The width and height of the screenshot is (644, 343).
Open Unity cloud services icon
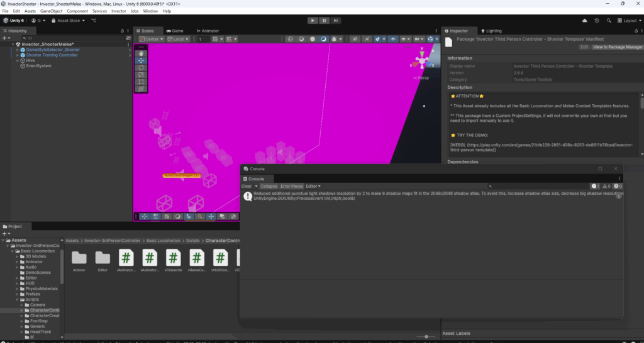point(585,21)
